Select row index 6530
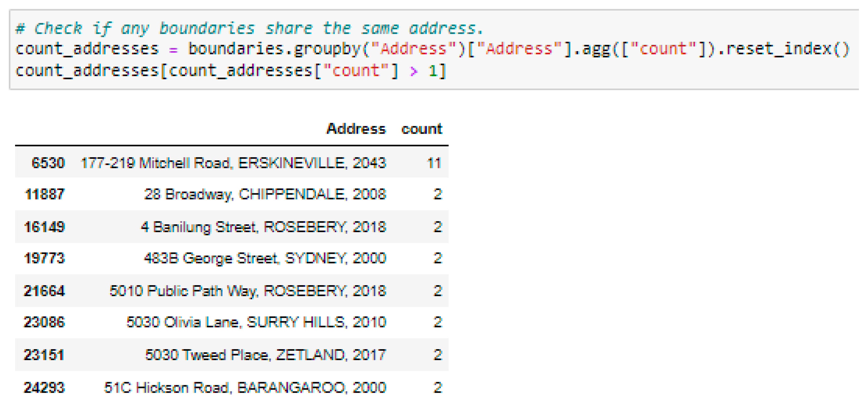Viewport: 868px width, 405px height. click(48, 163)
